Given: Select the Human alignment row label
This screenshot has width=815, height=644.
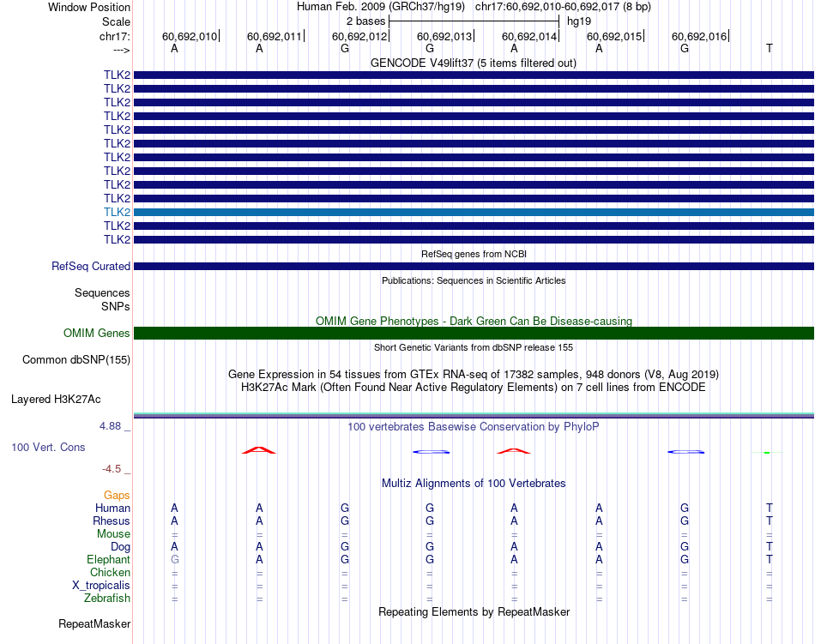Looking at the screenshot, I should [x=112, y=508].
